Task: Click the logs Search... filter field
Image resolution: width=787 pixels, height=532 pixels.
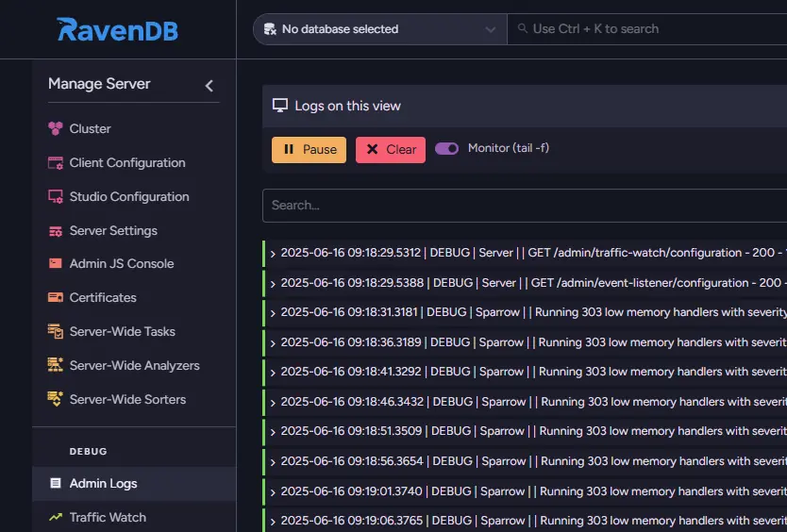Action: [525, 206]
